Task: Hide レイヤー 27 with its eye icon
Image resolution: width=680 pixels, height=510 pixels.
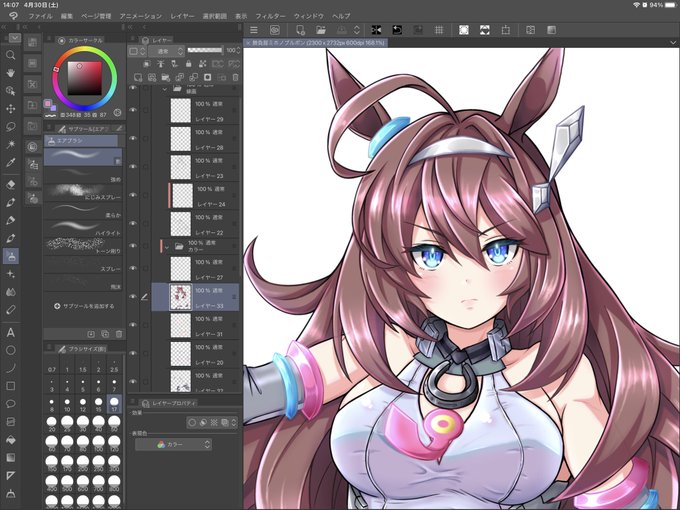Action: pyautogui.click(x=133, y=268)
